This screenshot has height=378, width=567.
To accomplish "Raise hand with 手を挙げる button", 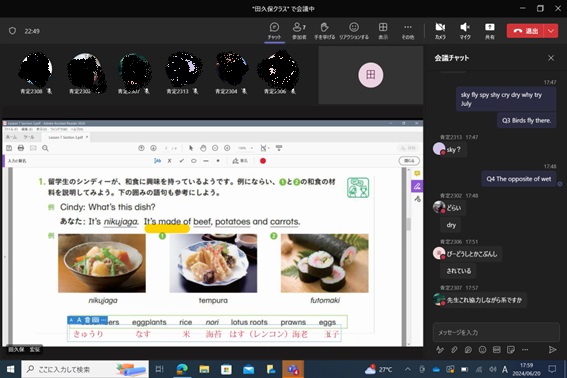I will [x=324, y=31].
